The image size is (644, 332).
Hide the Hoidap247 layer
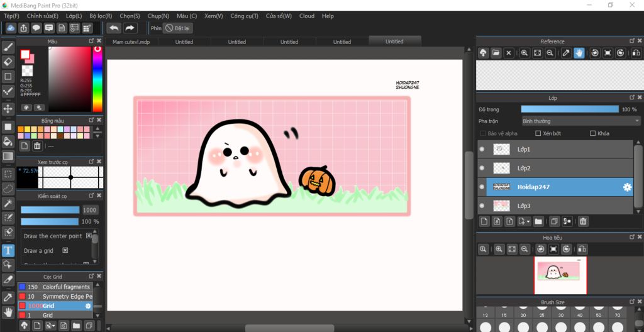pos(482,187)
